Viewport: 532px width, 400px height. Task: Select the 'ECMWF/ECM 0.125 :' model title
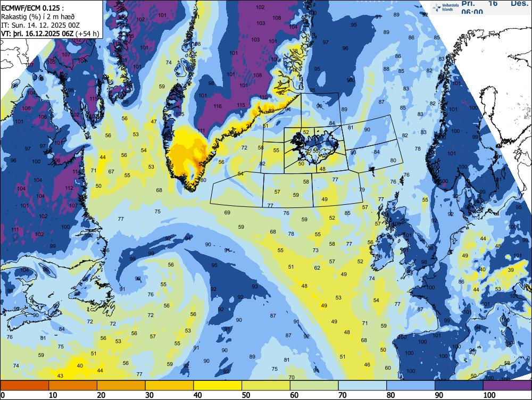[x=31, y=9]
